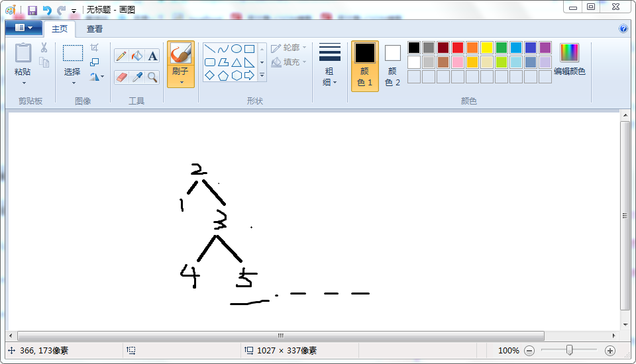
Task: Click the Crop icon
Action: coord(95,48)
